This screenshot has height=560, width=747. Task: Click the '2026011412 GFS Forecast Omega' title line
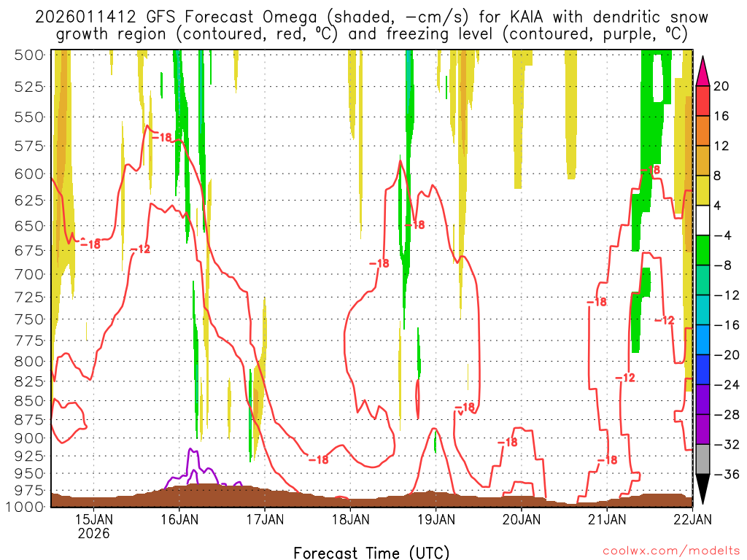tap(371, 17)
